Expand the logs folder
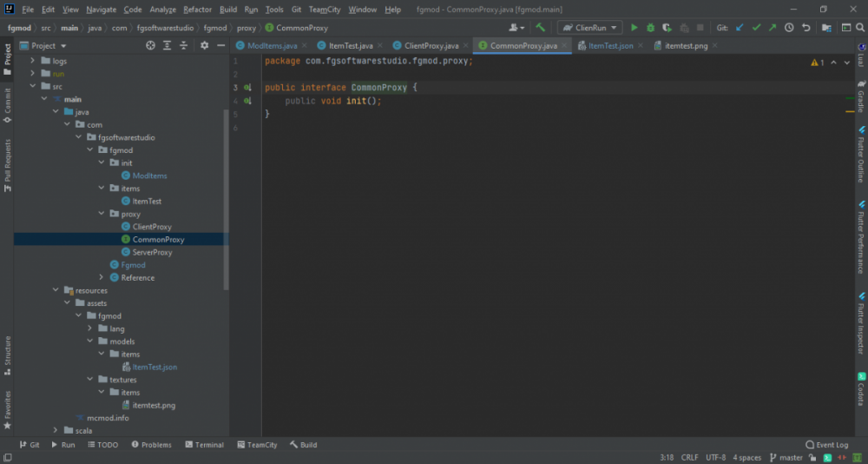 click(x=32, y=61)
